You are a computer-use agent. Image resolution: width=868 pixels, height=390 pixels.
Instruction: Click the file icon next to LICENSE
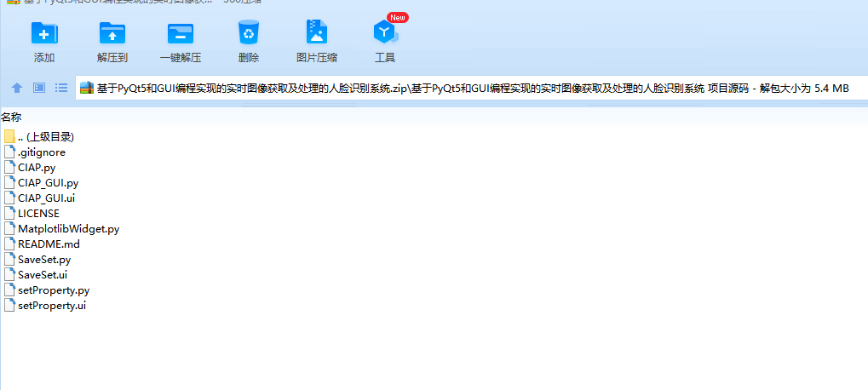[9, 213]
